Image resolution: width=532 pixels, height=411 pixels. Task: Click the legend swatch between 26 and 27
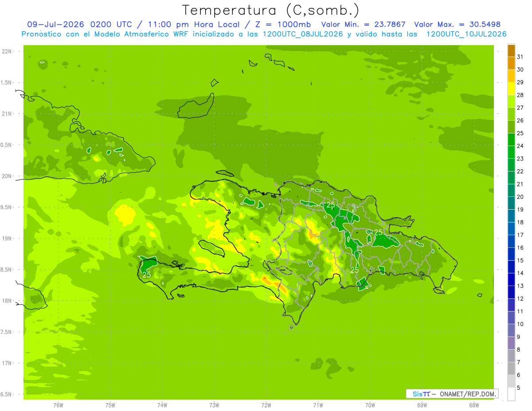pos(511,114)
